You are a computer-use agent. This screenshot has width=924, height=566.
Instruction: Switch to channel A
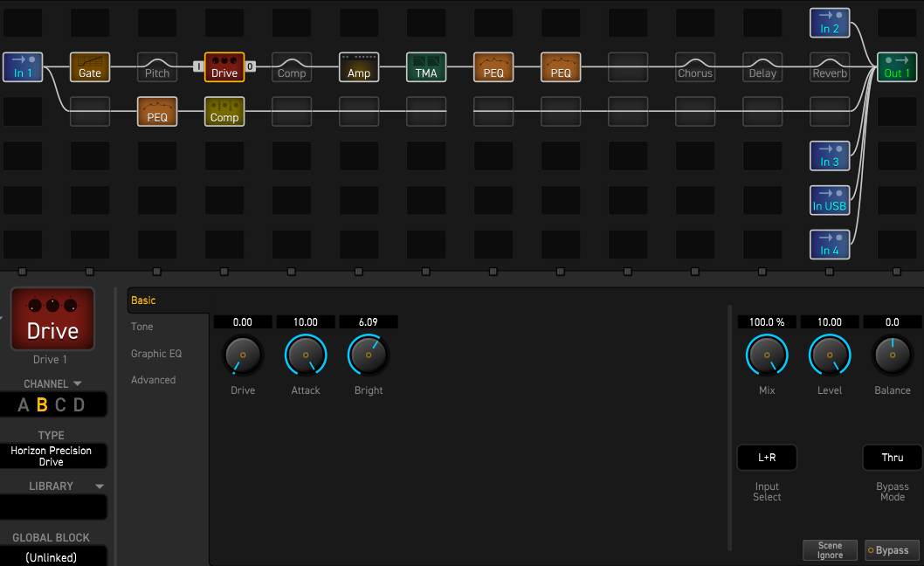pos(23,405)
